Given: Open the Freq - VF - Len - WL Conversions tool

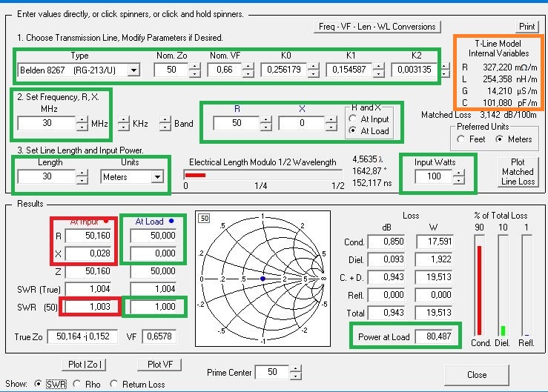Looking at the screenshot, I should click(377, 27).
